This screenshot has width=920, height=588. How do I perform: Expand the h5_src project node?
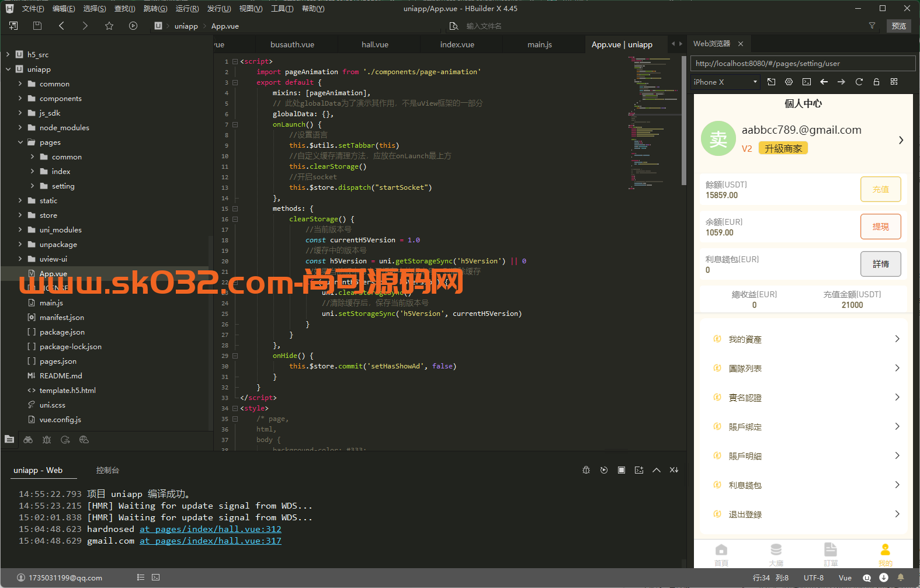click(x=8, y=54)
